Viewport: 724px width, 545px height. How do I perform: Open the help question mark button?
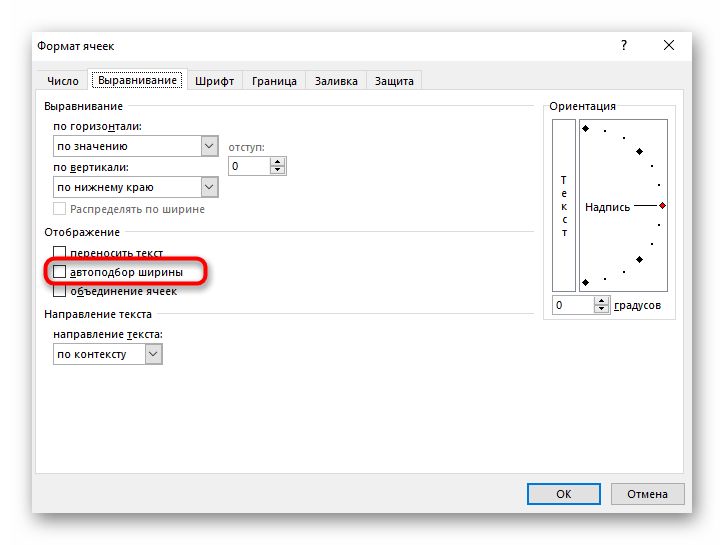point(624,45)
